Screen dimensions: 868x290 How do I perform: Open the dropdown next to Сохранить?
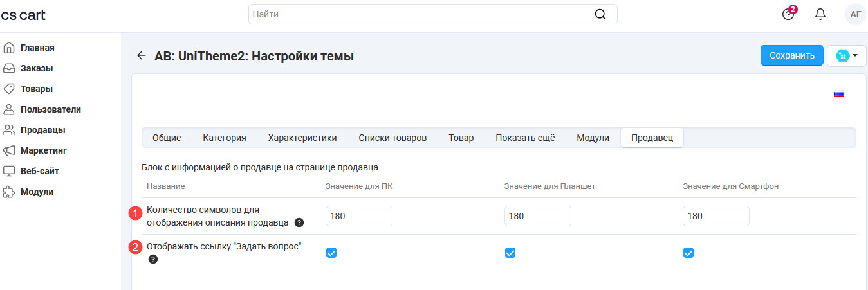pyautogui.click(x=846, y=55)
